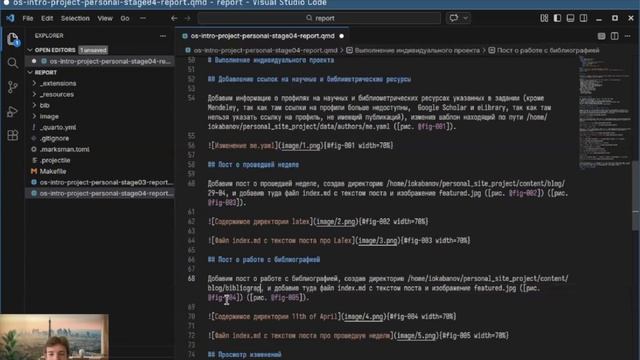Viewport: 640px width, 360px height.
Task: Open the preview icon in editor toolbar
Action: click(601, 36)
